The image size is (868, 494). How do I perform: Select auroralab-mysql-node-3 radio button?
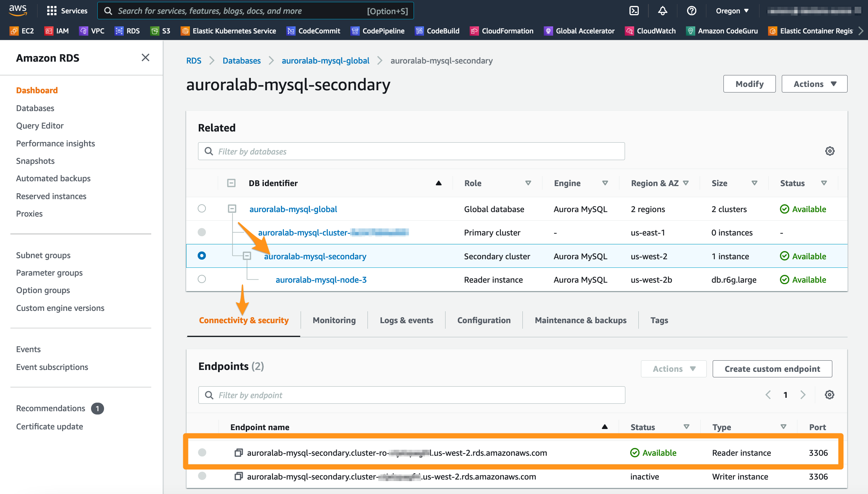coord(202,279)
